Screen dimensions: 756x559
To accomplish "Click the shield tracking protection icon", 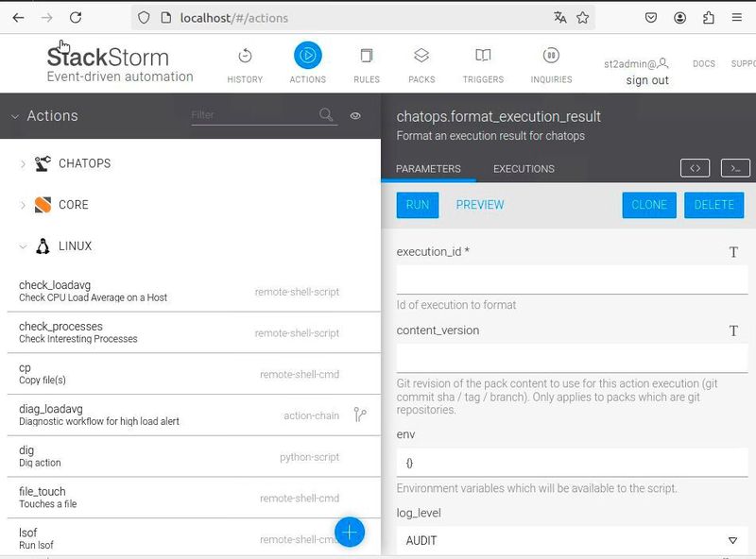I will tap(144, 18).
